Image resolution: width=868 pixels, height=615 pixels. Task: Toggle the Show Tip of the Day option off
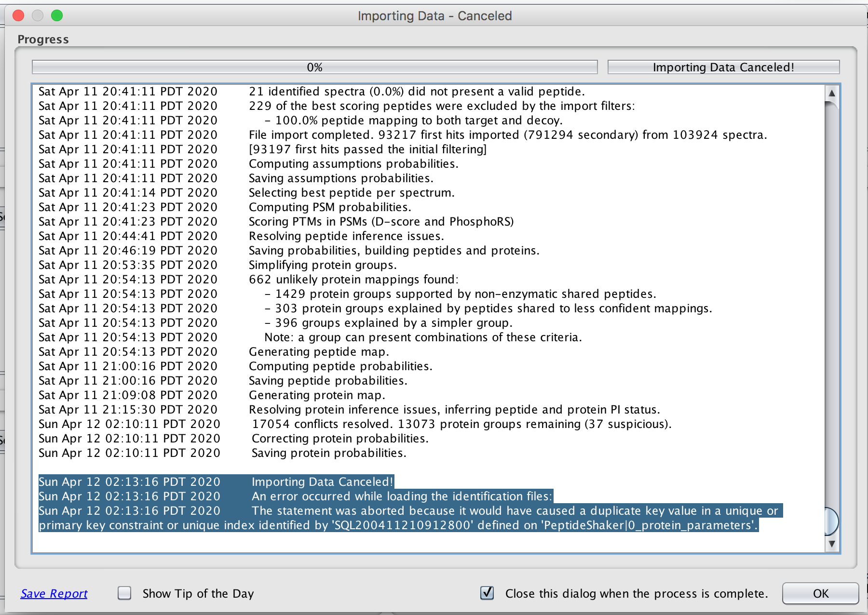(x=124, y=593)
